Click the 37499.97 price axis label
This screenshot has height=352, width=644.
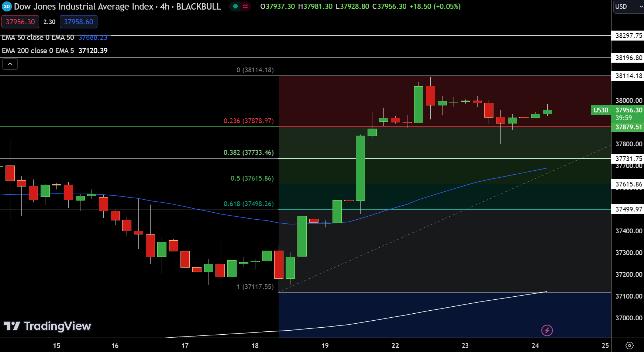coord(629,209)
